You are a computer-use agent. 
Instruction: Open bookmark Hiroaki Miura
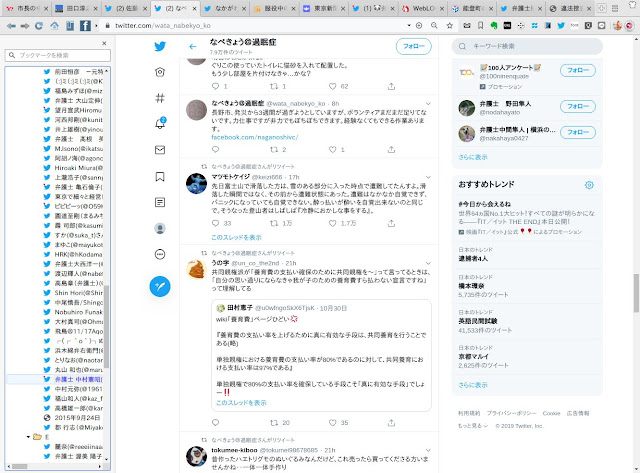pyautogui.click(x=74, y=168)
